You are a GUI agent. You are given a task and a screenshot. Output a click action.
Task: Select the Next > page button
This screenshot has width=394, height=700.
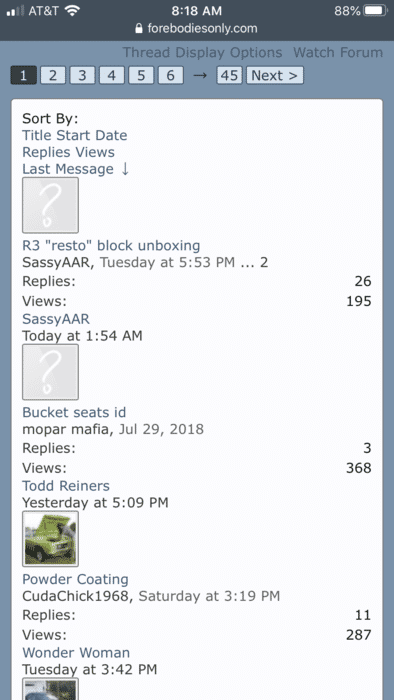(275, 75)
